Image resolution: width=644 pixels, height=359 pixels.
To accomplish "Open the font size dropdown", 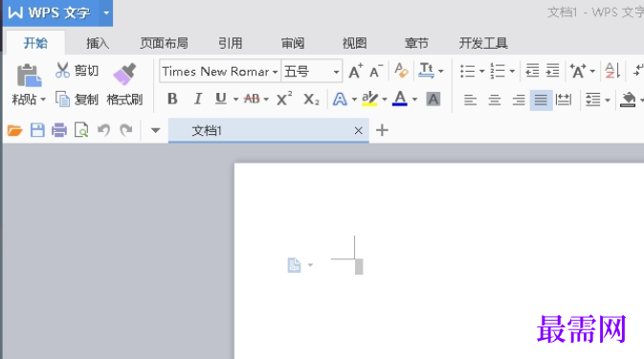I will (x=337, y=72).
